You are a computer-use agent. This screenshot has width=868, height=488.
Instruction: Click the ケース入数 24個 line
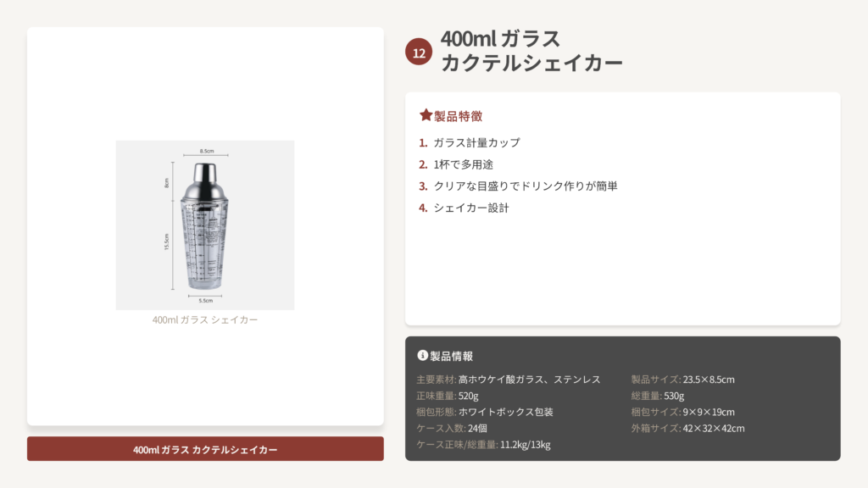452,428
